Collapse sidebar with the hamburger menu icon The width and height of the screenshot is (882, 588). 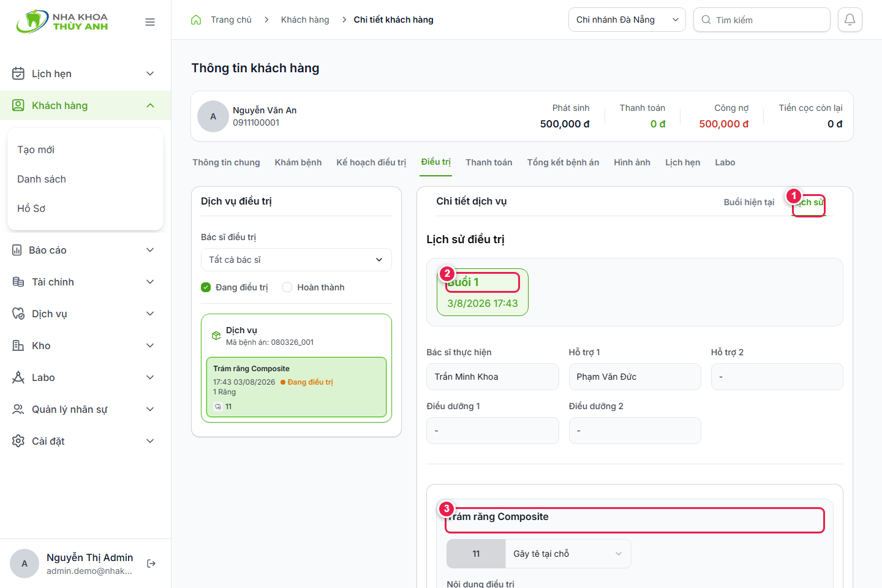(x=150, y=22)
